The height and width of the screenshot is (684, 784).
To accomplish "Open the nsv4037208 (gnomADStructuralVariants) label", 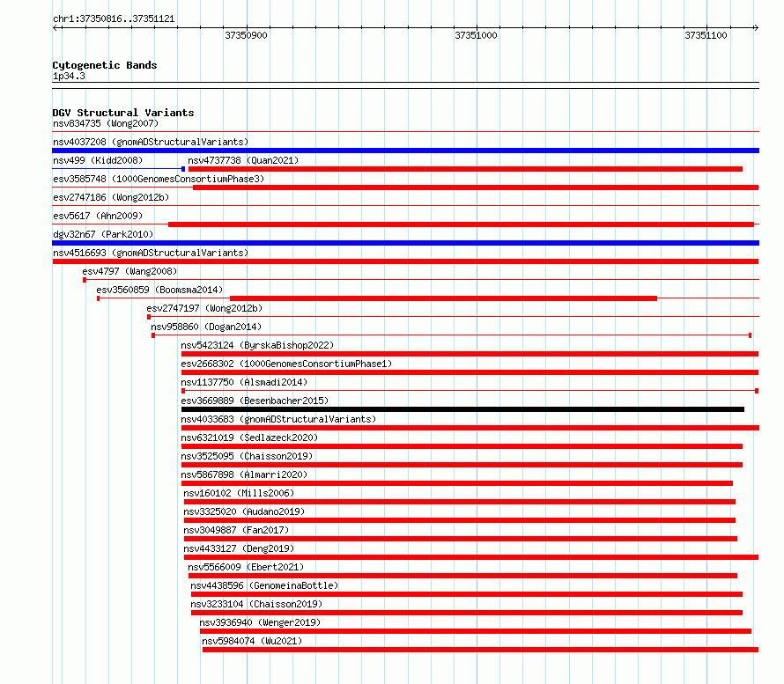I will coord(151,142).
